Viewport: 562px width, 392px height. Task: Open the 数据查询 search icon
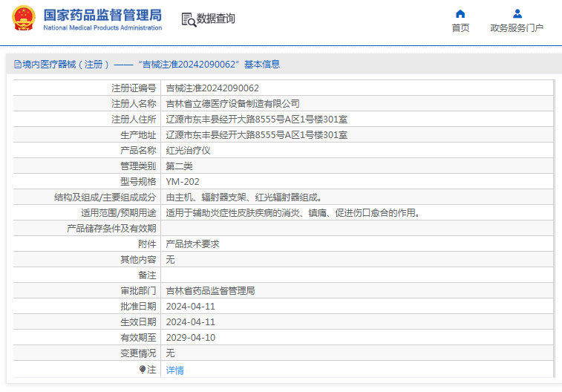(189, 20)
